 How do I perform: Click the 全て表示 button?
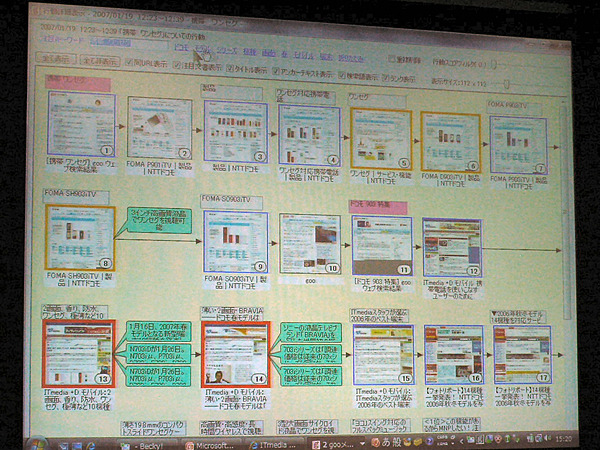[x=56, y=59]
